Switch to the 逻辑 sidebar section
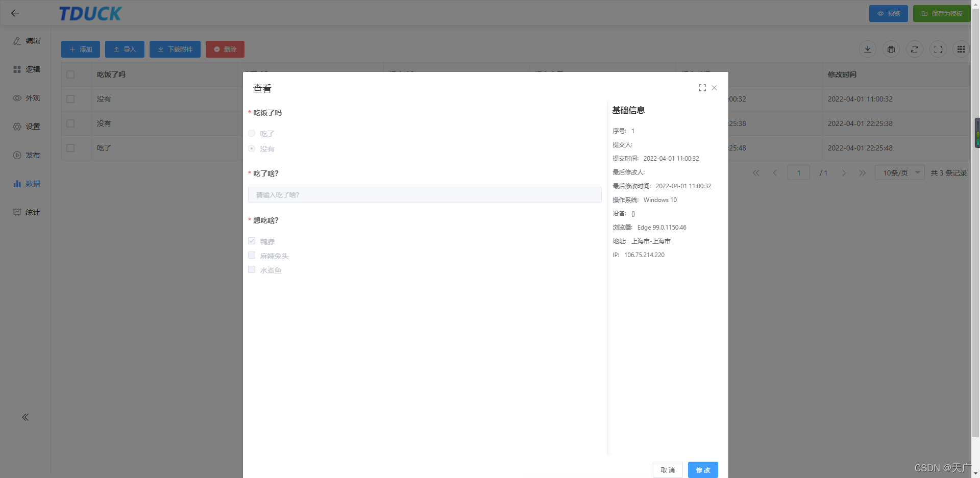This screenshot has width=980, height=478. tap(27, 69)
